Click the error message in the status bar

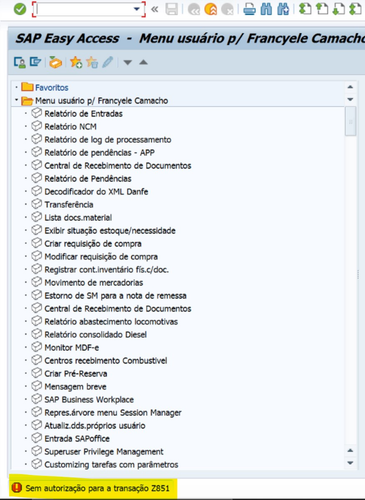click(x=97, y=488)
